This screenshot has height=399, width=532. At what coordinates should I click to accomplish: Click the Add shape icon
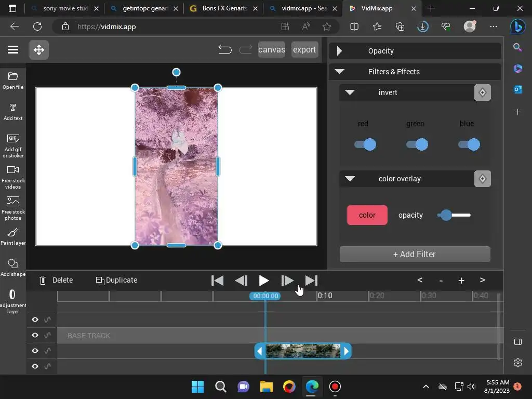(x=13, y=263)
